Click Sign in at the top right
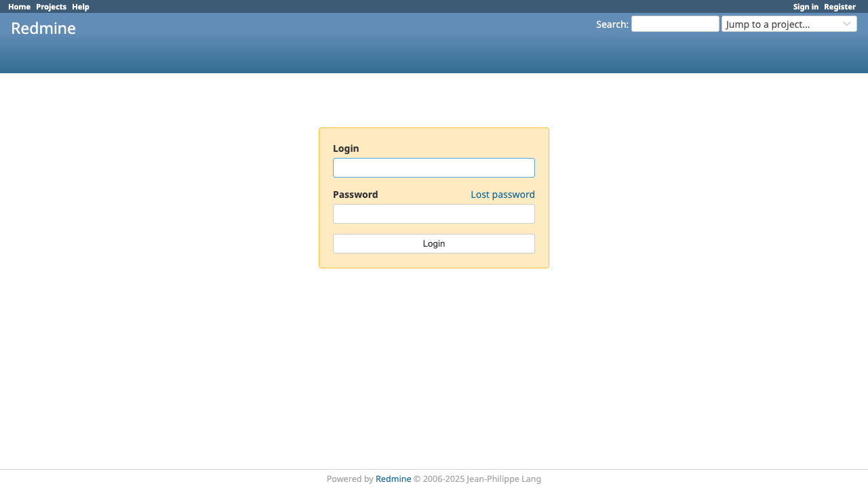Viewport: 868px width, 488px height. (x=806, y=7)
